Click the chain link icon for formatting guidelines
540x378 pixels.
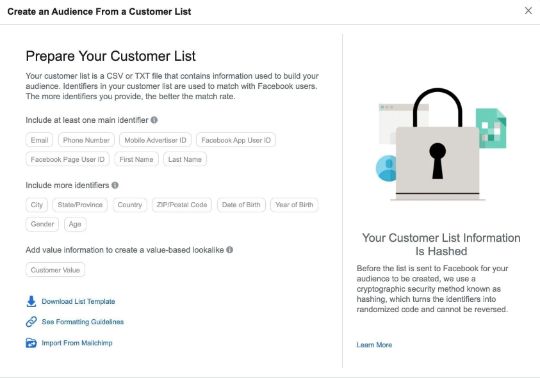tap(31, 322)
